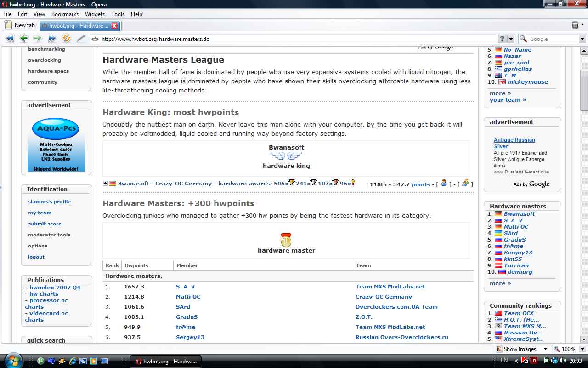The height and width of the screenshot is (368, 588).
Task: Click the network icon in the system tray
Action: tap(555, 361)
